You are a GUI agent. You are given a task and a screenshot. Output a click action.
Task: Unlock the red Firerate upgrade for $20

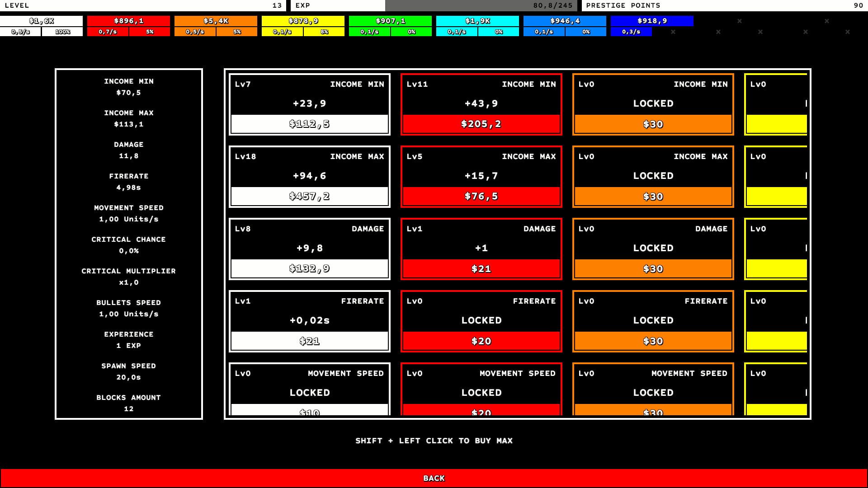coord(481,341)
